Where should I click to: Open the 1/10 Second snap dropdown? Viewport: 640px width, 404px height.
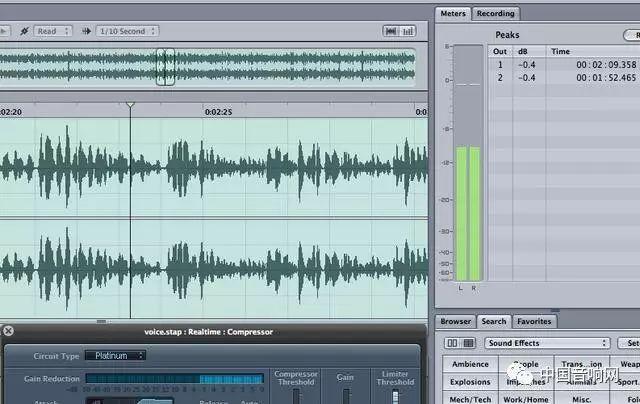(127, 31)
